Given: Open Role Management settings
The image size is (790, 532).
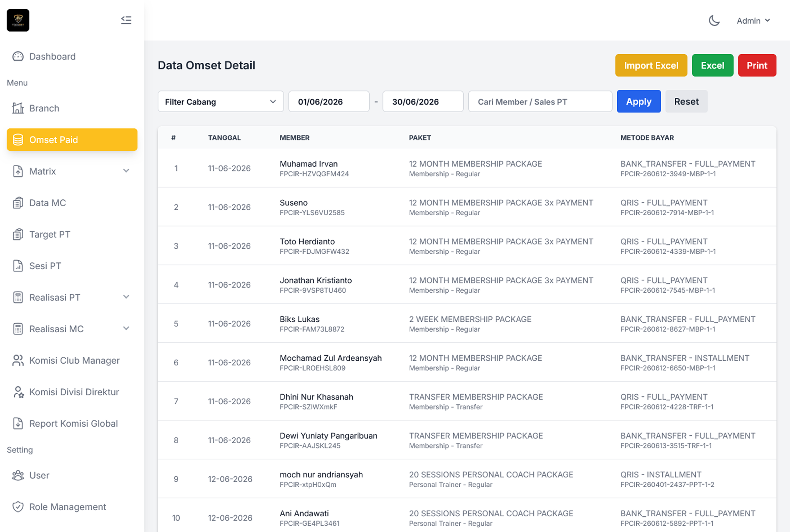Looking at the screenshot, I should [x=72, y=507].
